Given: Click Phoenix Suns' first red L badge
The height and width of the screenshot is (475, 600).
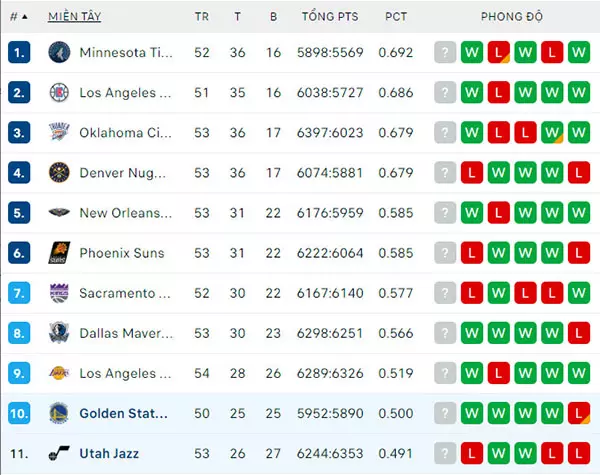Looking at the screenshot, I should [471, 253].
